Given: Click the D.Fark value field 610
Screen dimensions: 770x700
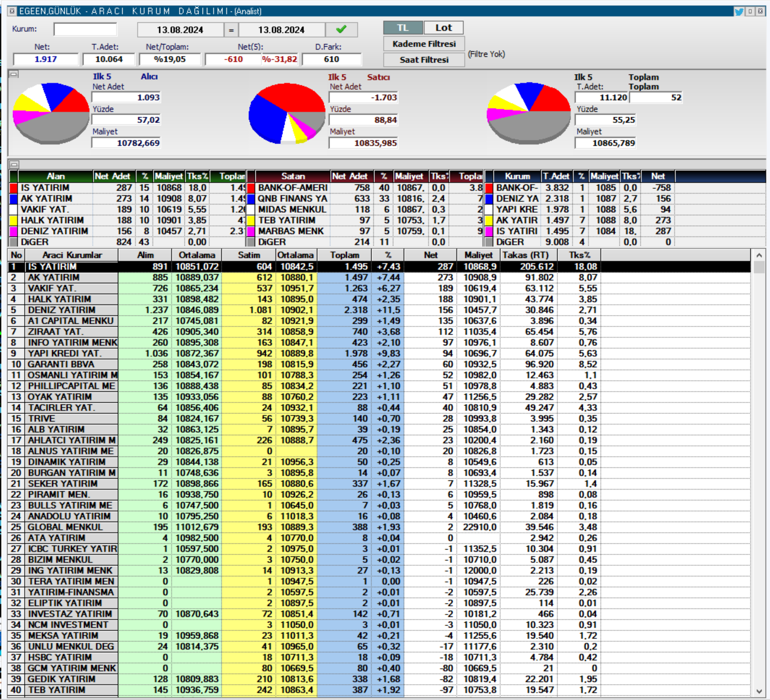Looking at the screenshot, I should 331,59.
